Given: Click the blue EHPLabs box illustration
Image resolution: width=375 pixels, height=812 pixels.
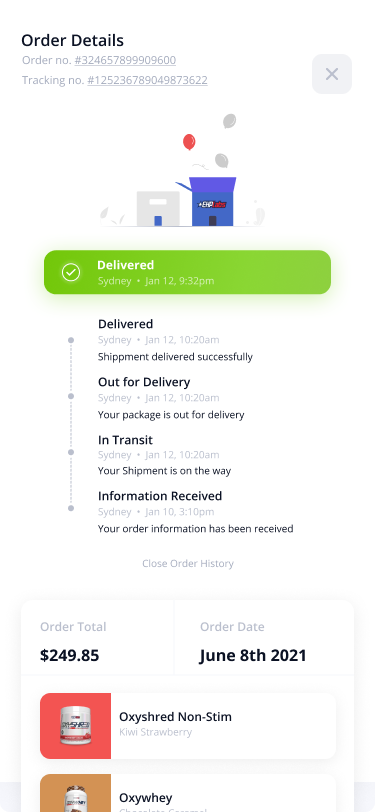Looking at the screenshot, I should (x=212, y=201).
